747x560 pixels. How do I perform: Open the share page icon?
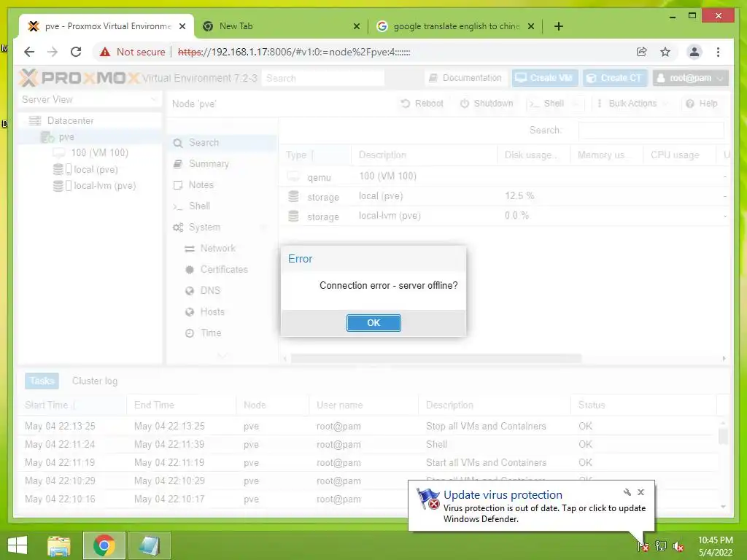pos(642,52)
